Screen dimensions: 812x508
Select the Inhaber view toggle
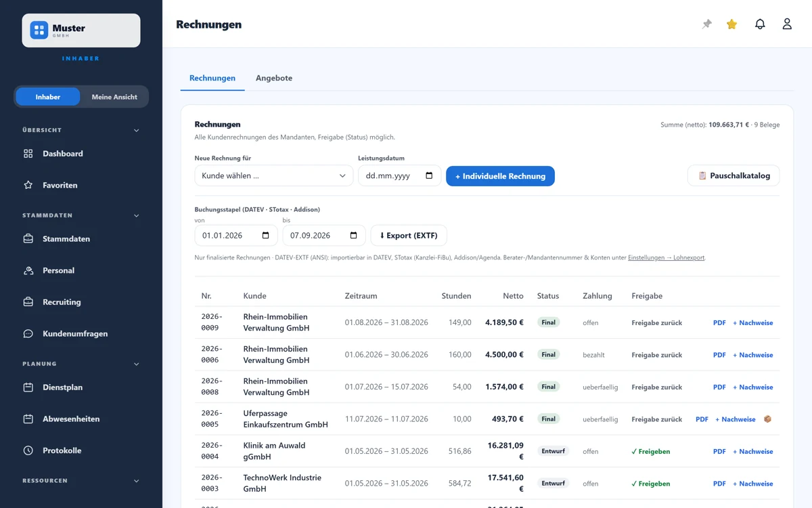pos(48,97)
